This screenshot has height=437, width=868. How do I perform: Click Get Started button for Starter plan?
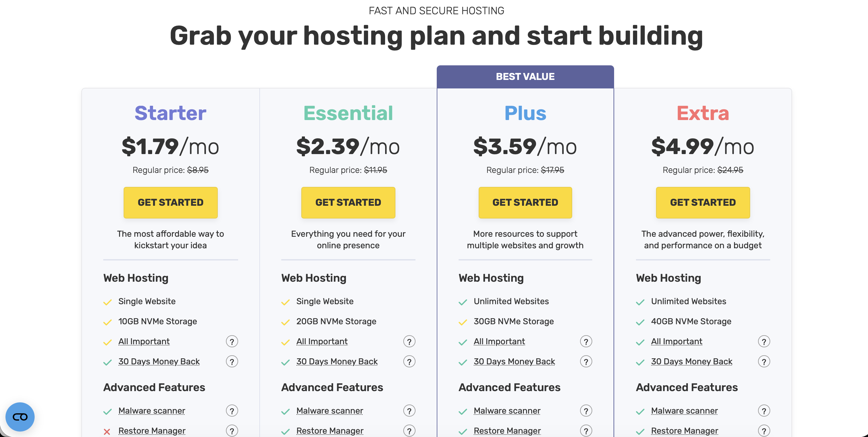click(170, 202)
